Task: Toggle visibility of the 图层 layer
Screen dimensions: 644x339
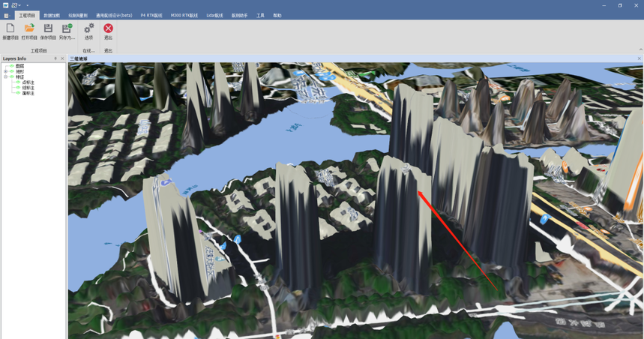Action: [12, 66]
